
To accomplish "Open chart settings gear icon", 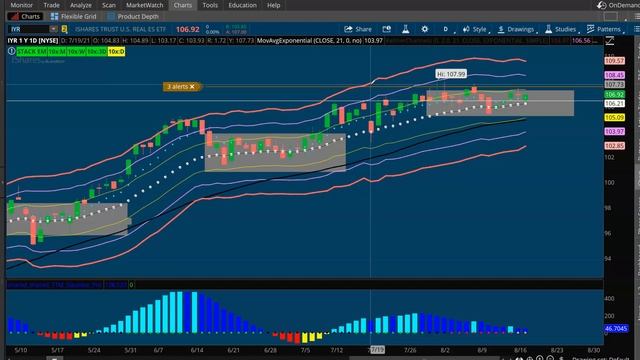I will (x=424, y=29).
